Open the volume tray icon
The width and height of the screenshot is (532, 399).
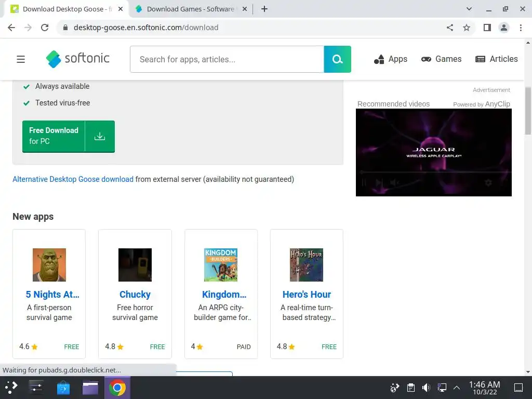(427, 388)
